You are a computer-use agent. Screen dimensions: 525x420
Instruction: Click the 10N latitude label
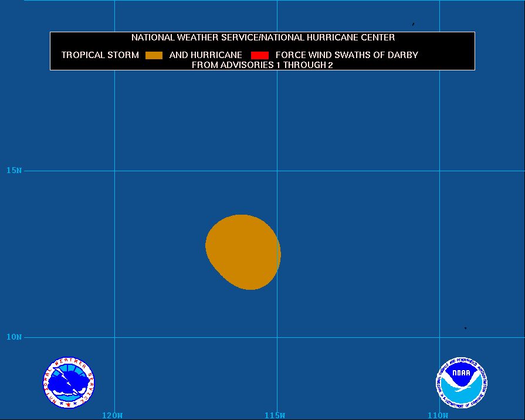(13, 337)
